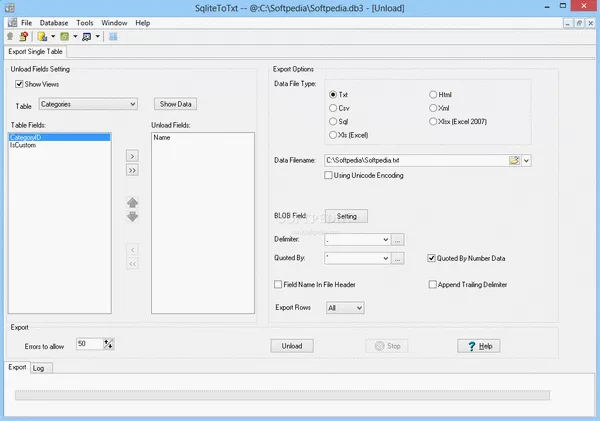Viewport: 600px width, 421px height.
Task: Open arrow next to blue session icon
Action: pyautogui.click(x=98, y=36)
